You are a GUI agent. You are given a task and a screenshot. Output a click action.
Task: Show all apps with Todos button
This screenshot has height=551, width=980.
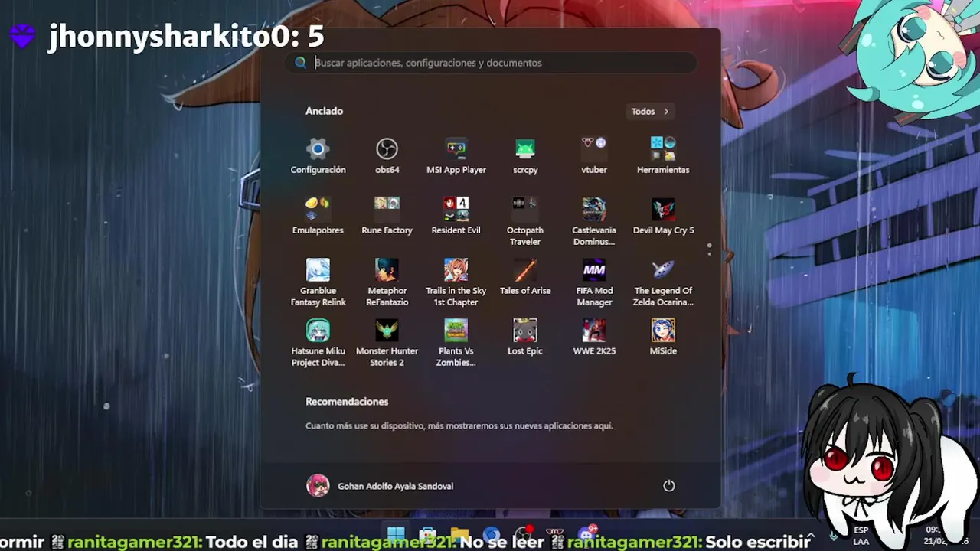point(649,112)
